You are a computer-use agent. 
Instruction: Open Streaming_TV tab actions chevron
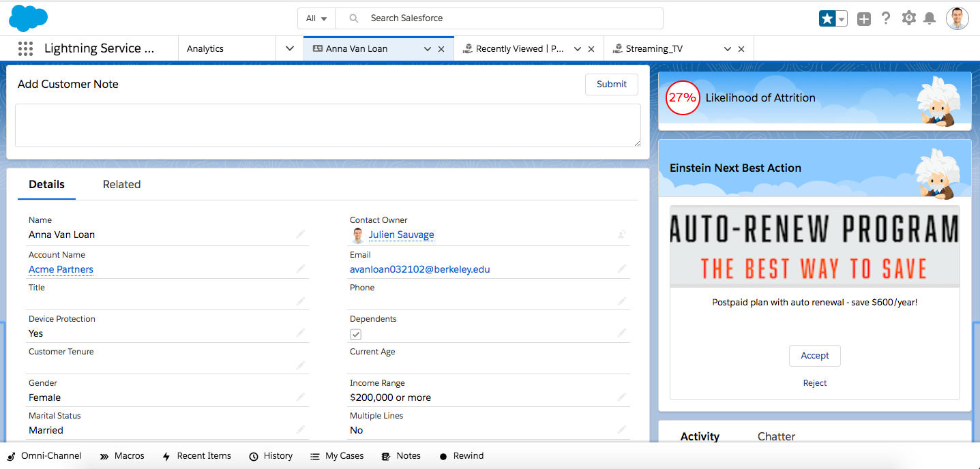click(728, 49)
